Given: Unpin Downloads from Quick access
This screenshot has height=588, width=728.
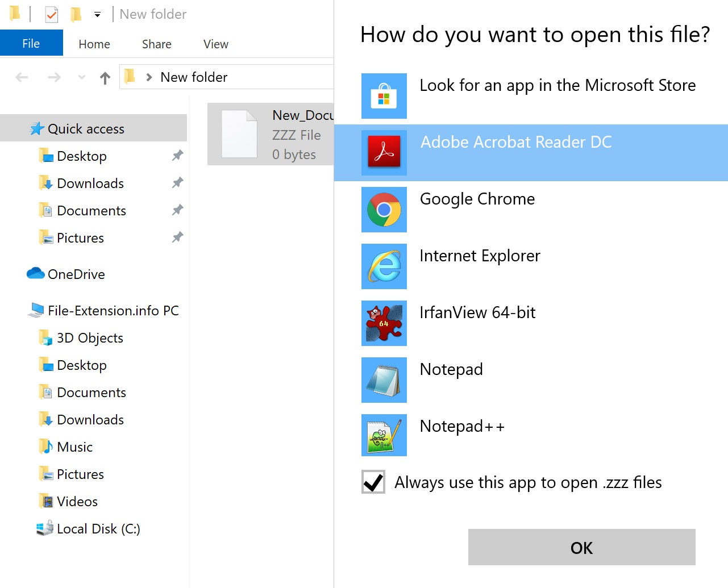Looking at the screenshot, I should pyautogui.click(x=178, y=182).
